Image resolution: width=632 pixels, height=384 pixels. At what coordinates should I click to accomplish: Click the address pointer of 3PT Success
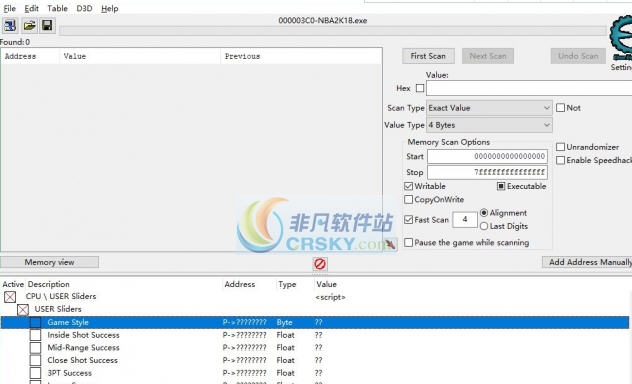pyautogui.click(x=244, y=373)
